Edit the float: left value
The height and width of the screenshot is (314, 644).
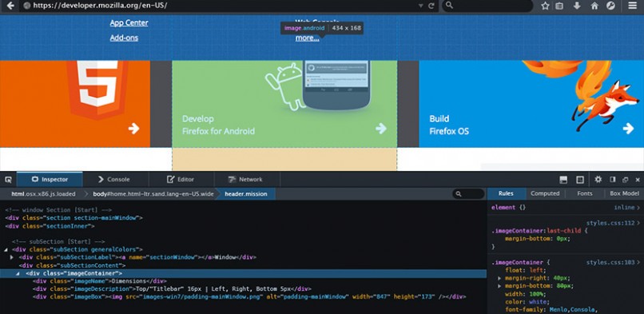tap(536, 270)
